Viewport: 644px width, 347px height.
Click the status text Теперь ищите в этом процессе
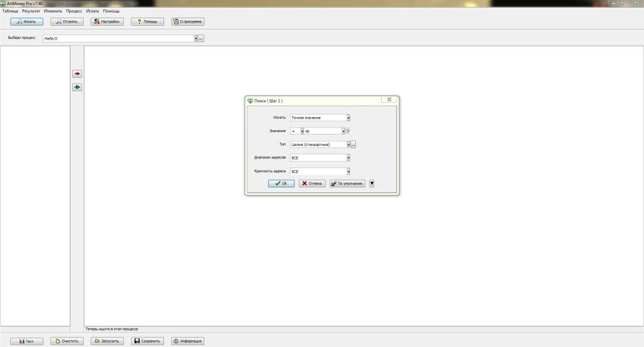(x=112, y=329)
